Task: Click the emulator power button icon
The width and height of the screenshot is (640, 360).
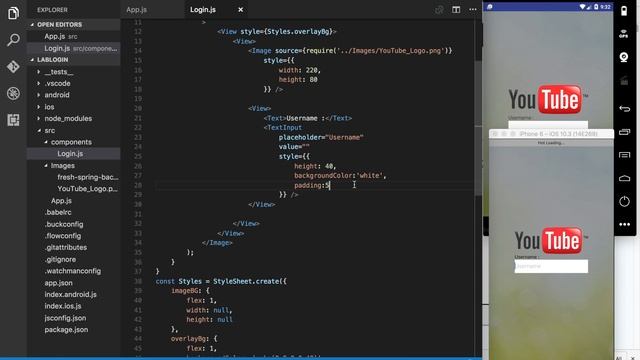Action: pos(624,201)
